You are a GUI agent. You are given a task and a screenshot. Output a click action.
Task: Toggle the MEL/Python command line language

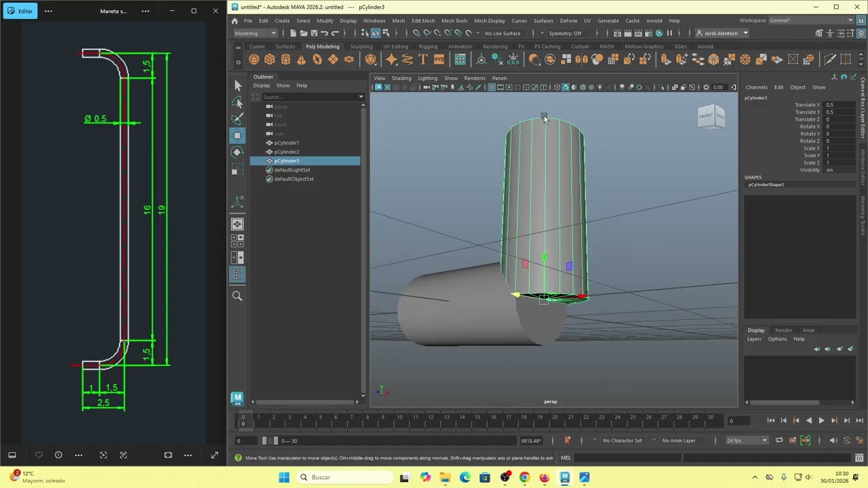566,458
